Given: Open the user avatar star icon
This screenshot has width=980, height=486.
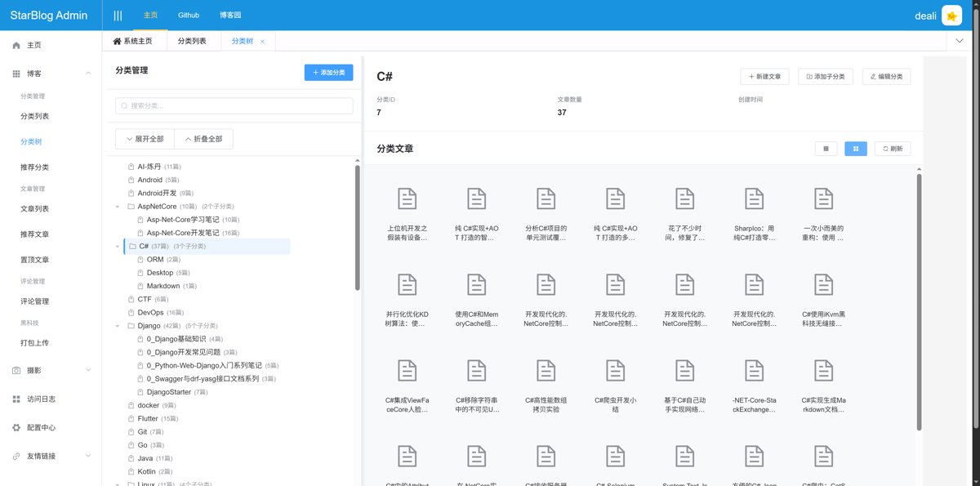Looking at the screenshot, I should pyautogui.click(x=951, y=16).
